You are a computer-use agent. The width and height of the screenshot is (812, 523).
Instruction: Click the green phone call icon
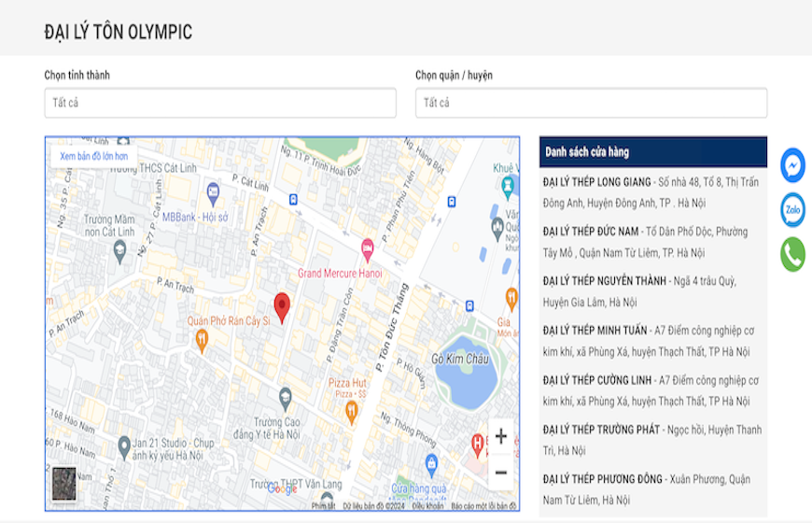792,254
